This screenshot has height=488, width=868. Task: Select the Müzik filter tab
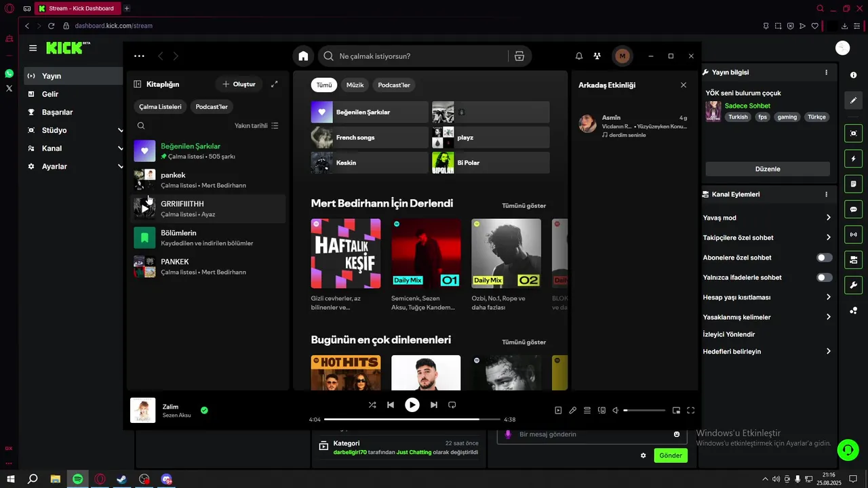355,85
